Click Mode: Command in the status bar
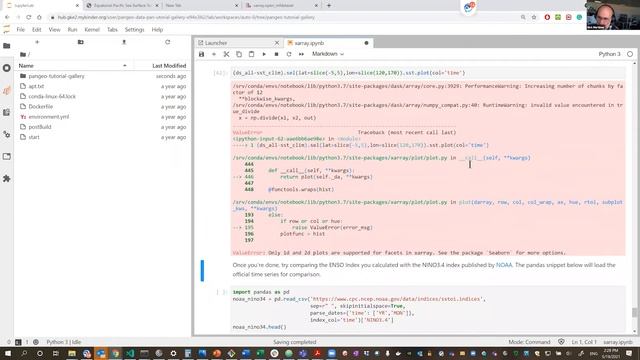Screen dimensions: 640x360 [x=529, y=342]
